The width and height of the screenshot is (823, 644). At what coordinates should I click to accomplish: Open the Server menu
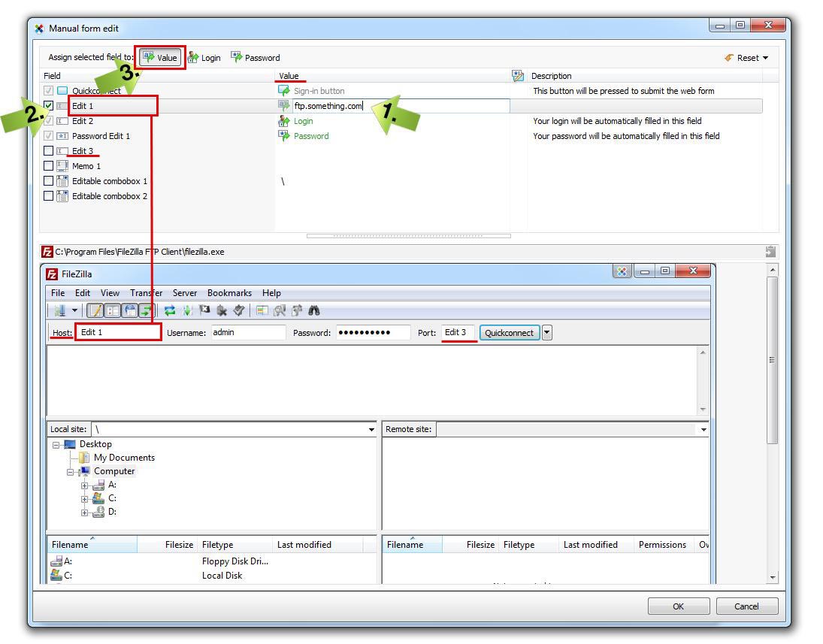click(x=185, y=293)
